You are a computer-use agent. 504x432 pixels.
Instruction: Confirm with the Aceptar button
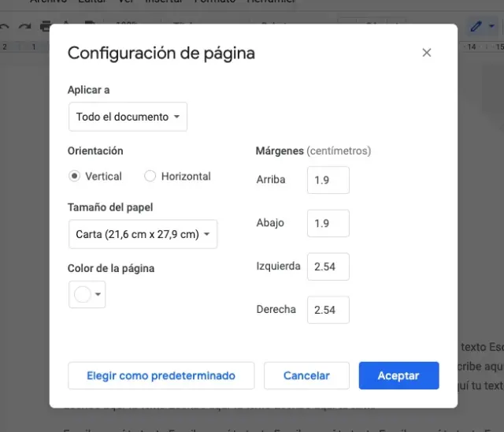(398, 376)
